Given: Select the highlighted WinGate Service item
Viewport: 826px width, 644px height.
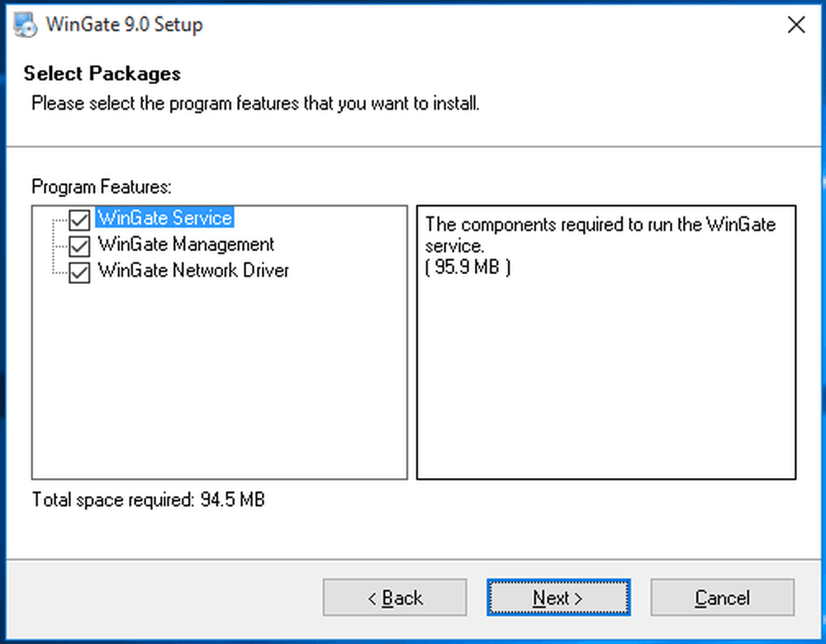Looking at the screenshot, I should pyautogui.click(x=164, y=218).
